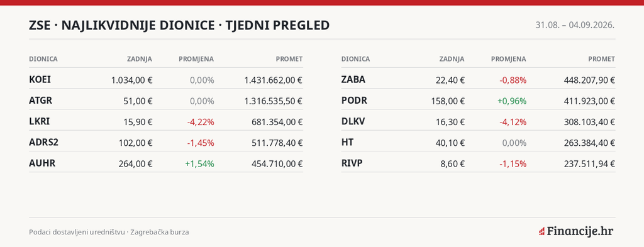Select the PODR ticker

(x=354, y=101)
